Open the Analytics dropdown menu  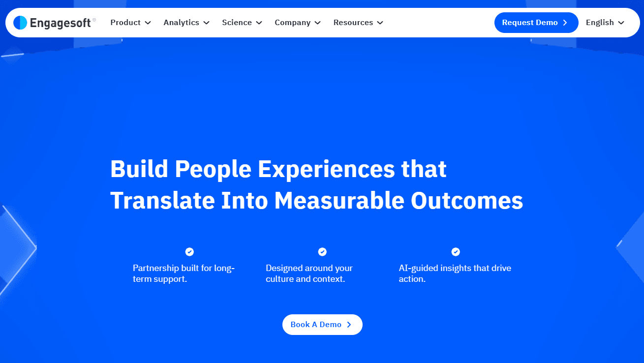click(x=186, y=23)
